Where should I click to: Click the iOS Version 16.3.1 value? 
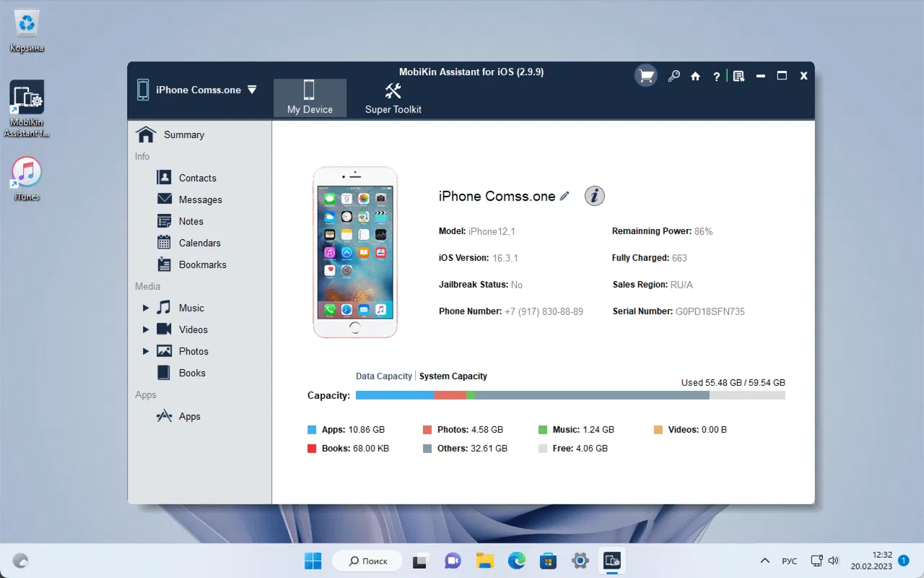pos(505,258)
